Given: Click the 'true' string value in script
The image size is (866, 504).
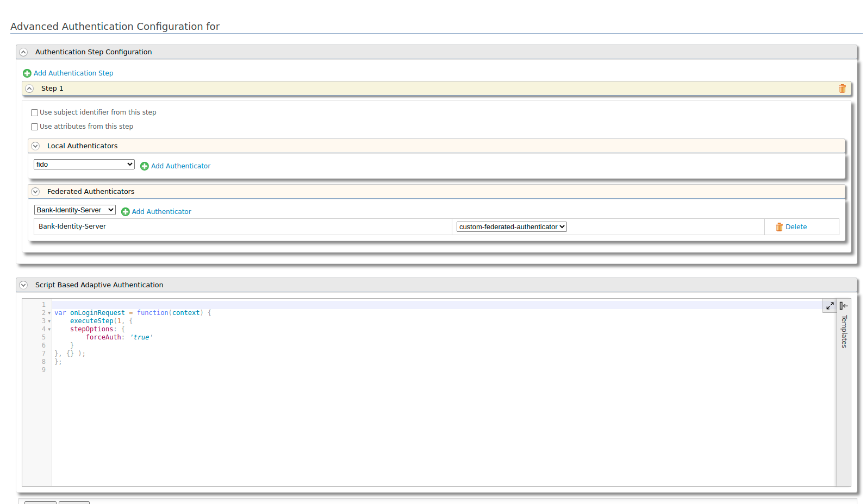Looking at the screenshot, I should [x=141, y=337].
